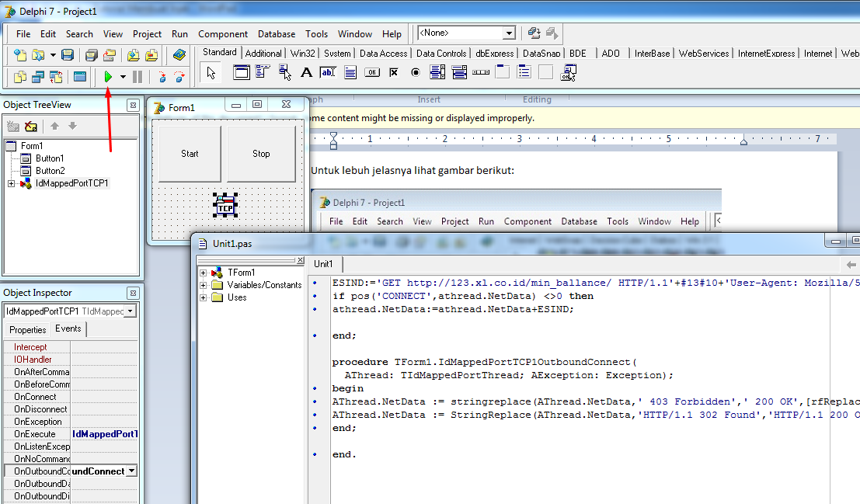
Task: Click the Stop button on Form1
Action: tap(261, 154)
